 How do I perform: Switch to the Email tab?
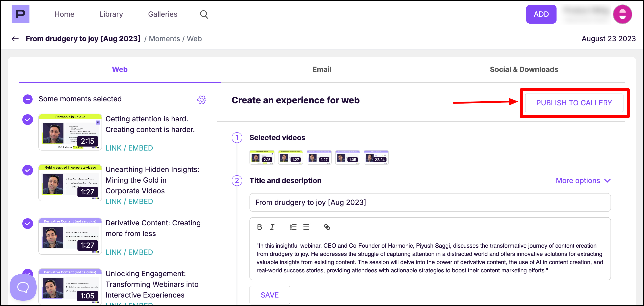tap(322, 69)
